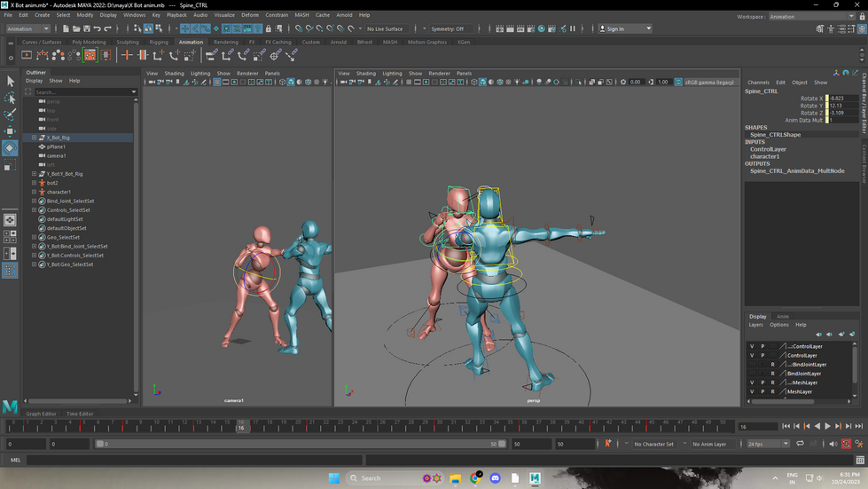
Task: Open the Playback menu
Action: (x=176, y=15)
